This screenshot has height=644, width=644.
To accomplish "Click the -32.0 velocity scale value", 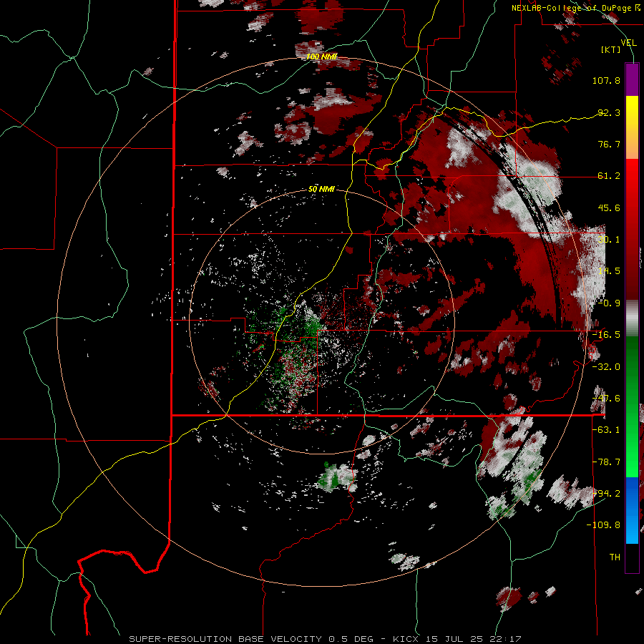I will pos(606,366).
